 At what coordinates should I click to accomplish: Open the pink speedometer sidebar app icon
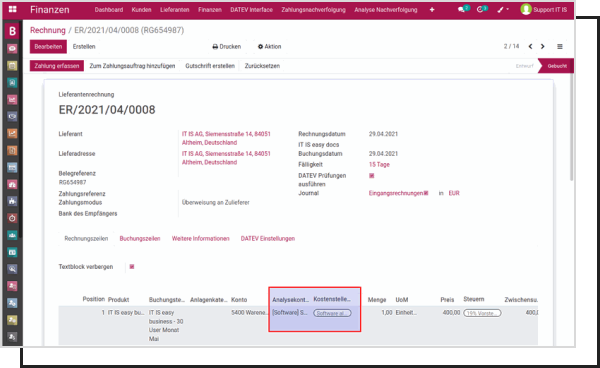12,184
